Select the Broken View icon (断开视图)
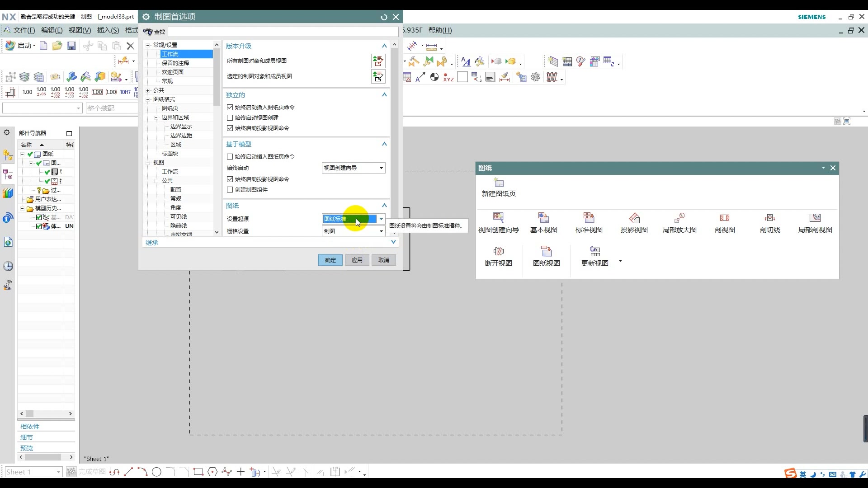This screenshot has height=488, width=868. (498, 252)
